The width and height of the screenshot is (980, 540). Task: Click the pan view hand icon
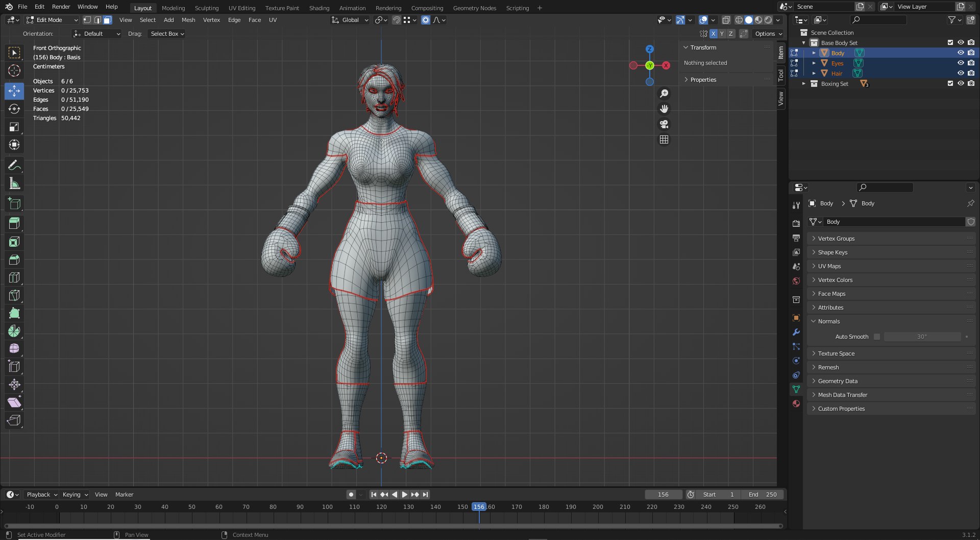664,109
